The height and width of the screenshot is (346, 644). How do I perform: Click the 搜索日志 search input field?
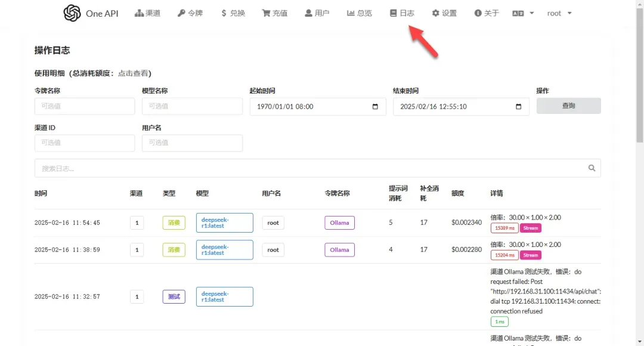(239, 168)
